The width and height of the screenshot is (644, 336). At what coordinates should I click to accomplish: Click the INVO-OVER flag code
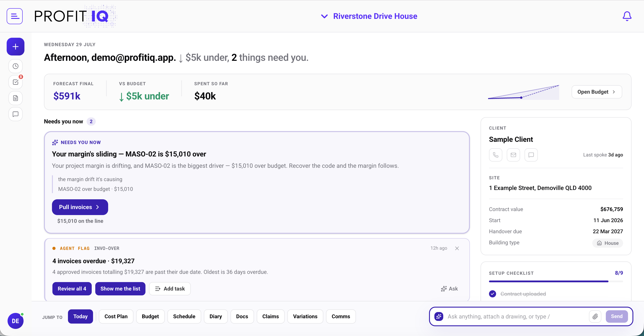[x=107, y=249]
